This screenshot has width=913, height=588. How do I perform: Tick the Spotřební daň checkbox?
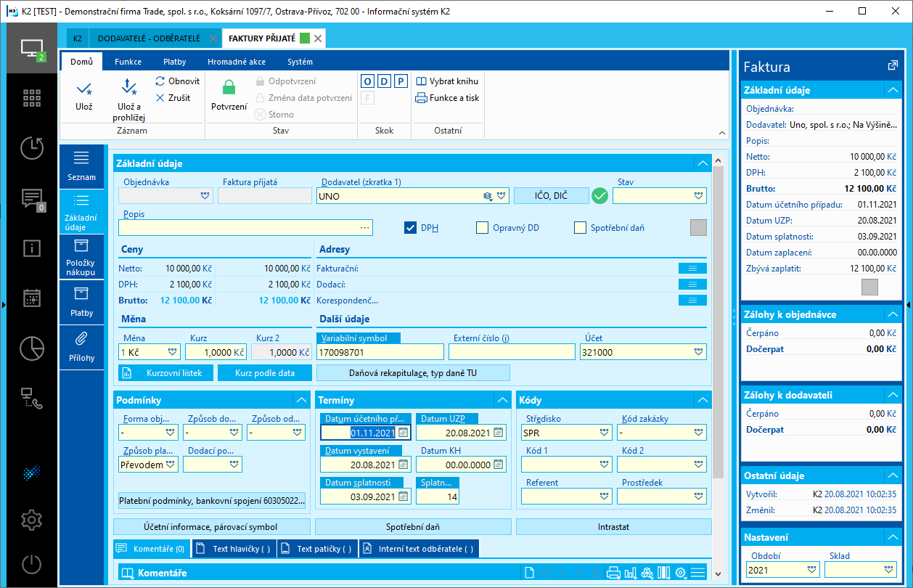pos(580,228)
